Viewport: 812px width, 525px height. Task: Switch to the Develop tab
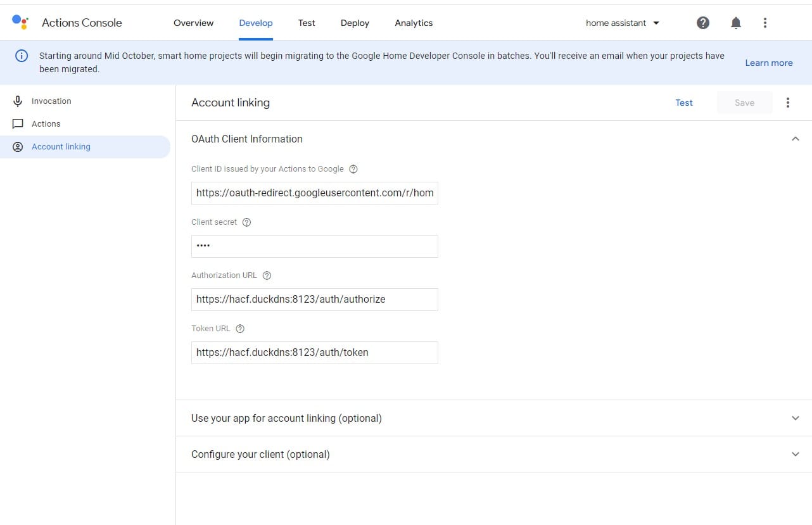coord(256,23)
